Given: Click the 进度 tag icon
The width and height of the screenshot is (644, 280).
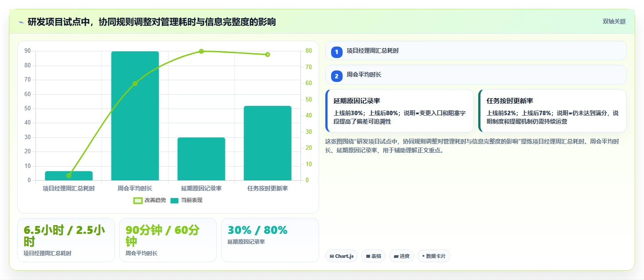Looking at the screenshot, I should [396, 256].
